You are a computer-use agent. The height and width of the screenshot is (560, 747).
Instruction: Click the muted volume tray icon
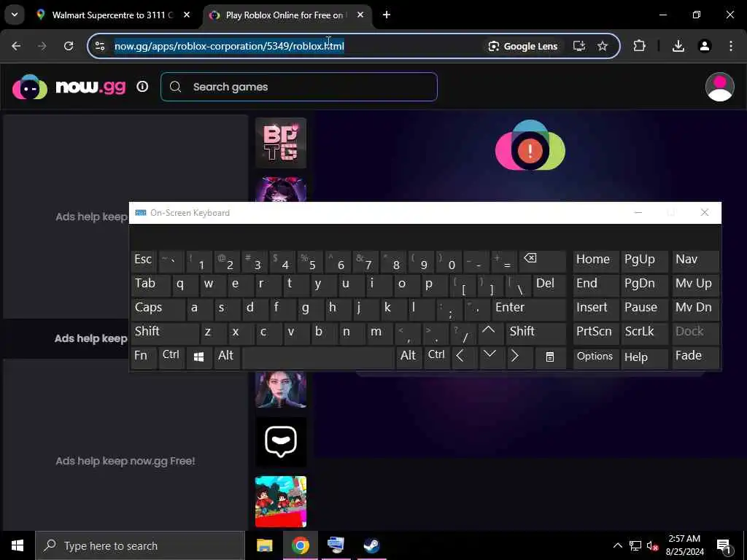click(x=652, y=545)
